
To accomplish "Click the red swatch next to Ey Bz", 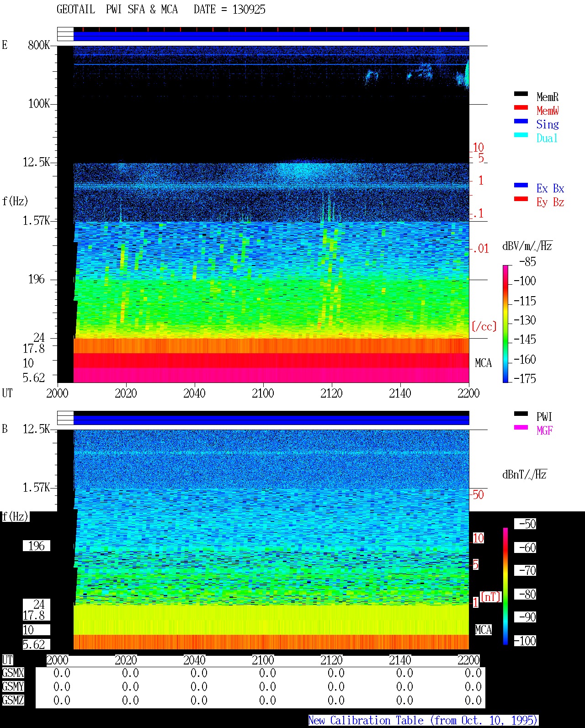I will coord(521,199).
